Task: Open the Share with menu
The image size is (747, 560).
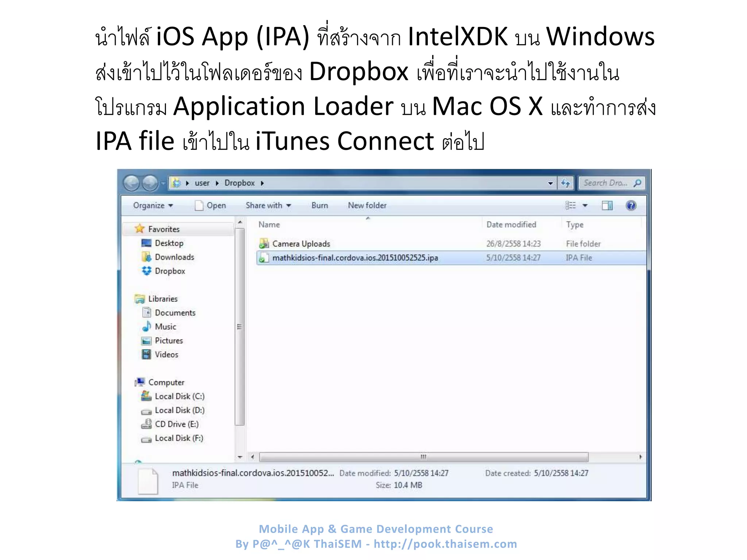Action: pos(268,206)
